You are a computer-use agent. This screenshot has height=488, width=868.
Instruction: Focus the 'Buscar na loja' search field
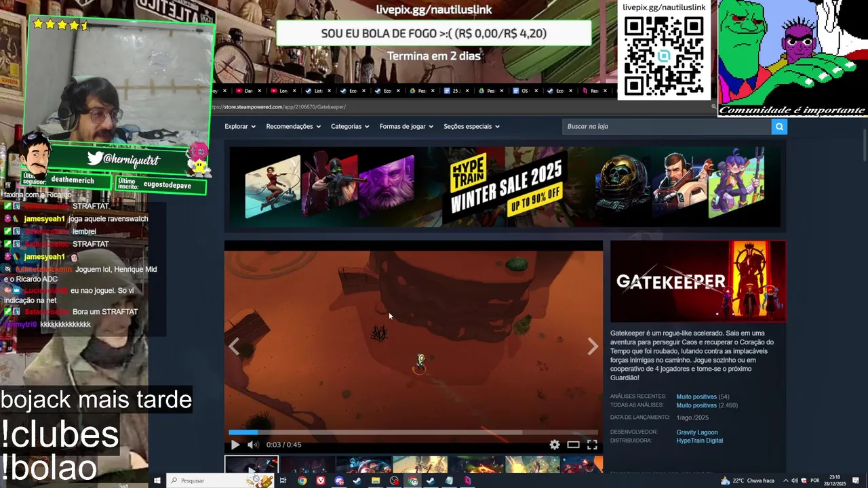click(x=667, y=126)
